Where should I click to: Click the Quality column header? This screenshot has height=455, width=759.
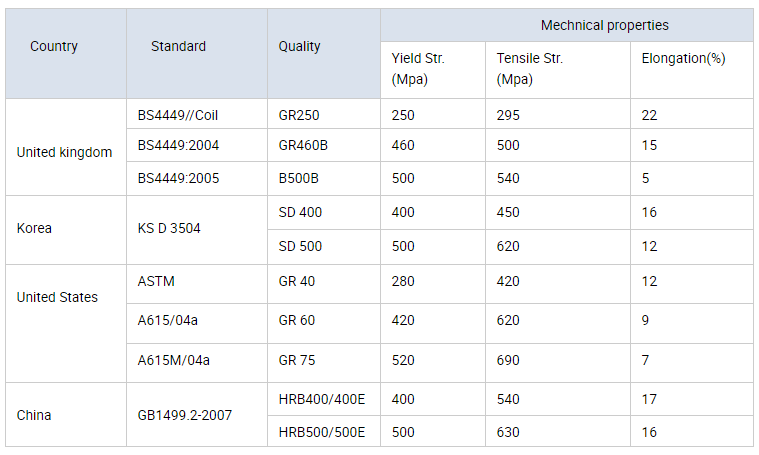coord(324,54)
